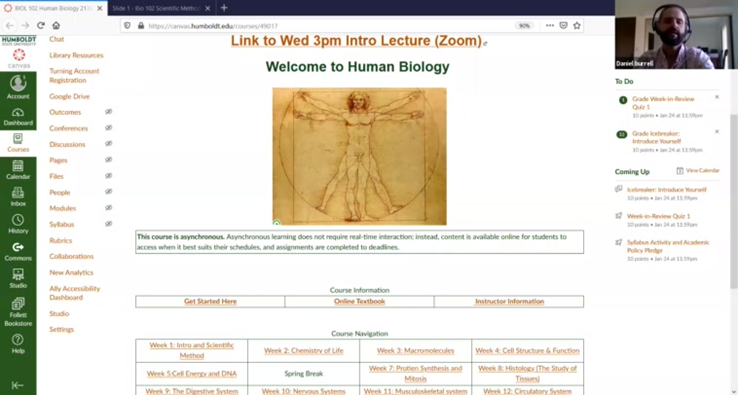Open the tracking protection shield icon
738x395 pixels.
(x=127, y=26)
